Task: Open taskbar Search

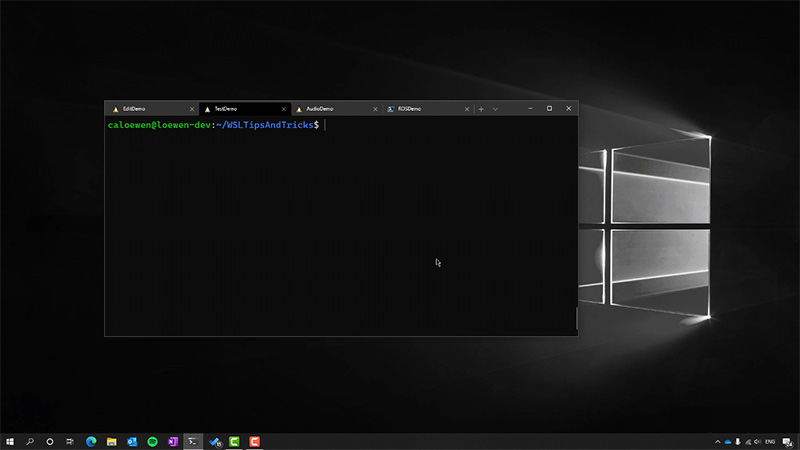Action: tap(30, 441)
